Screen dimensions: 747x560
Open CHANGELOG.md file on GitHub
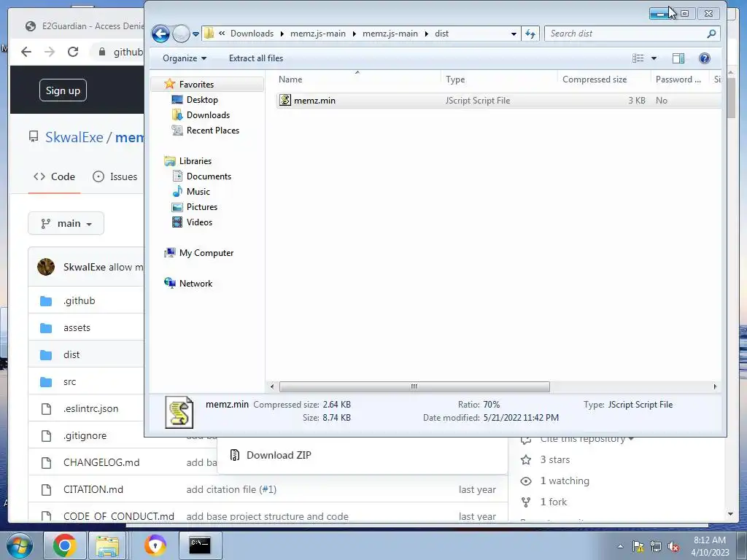click(x=101, y=462)
